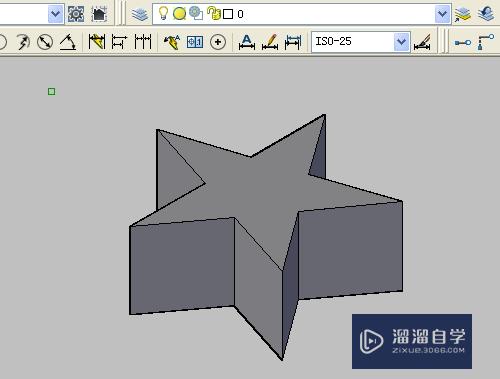
Task: Select the Quick Leader tool
Action: coord(172,42)
